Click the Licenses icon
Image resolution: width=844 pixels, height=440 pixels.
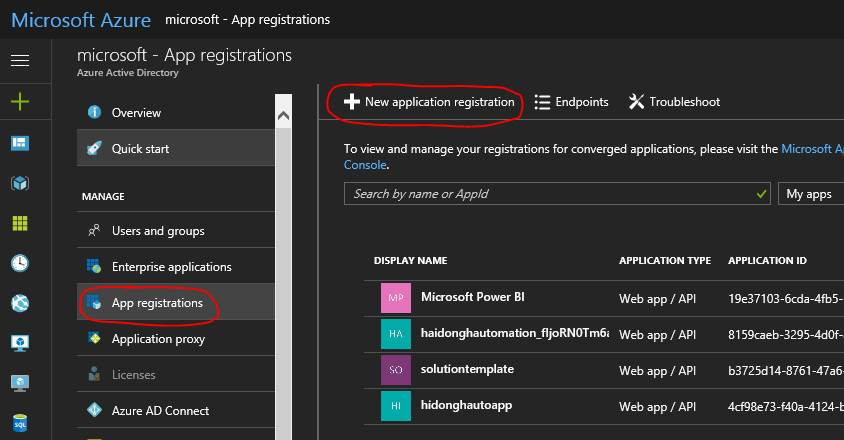94,374
